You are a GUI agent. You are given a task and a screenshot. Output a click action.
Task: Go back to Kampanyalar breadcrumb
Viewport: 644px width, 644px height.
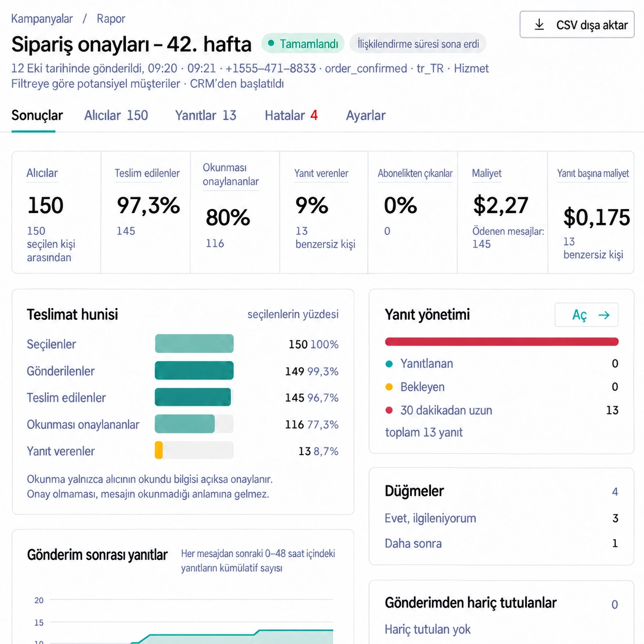pos(42,19)
